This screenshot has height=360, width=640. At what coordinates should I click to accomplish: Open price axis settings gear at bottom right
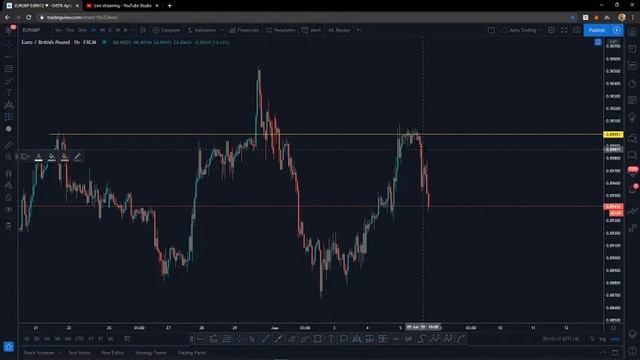(x=613, y=328)
